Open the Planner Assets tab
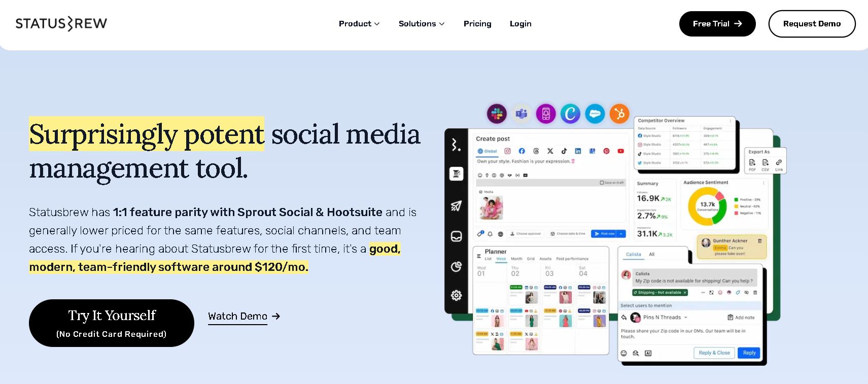Screen dimensions: 868x384 click(x=545, y=259)
